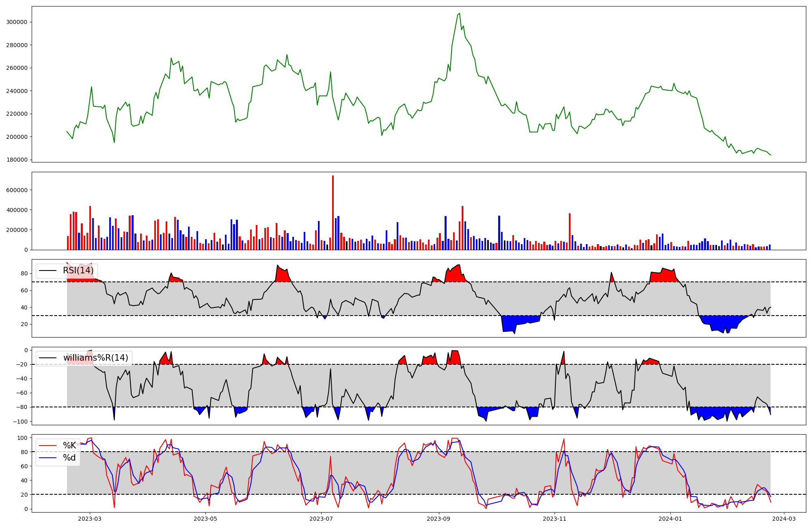The width and height of the screenshot is (812, 528).
Task: Click the 2023-11 x-axis date label
Action: pos(554,519)
